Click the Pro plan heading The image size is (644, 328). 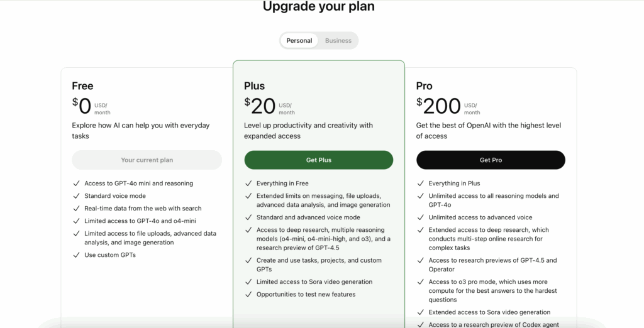coord(425,86)
